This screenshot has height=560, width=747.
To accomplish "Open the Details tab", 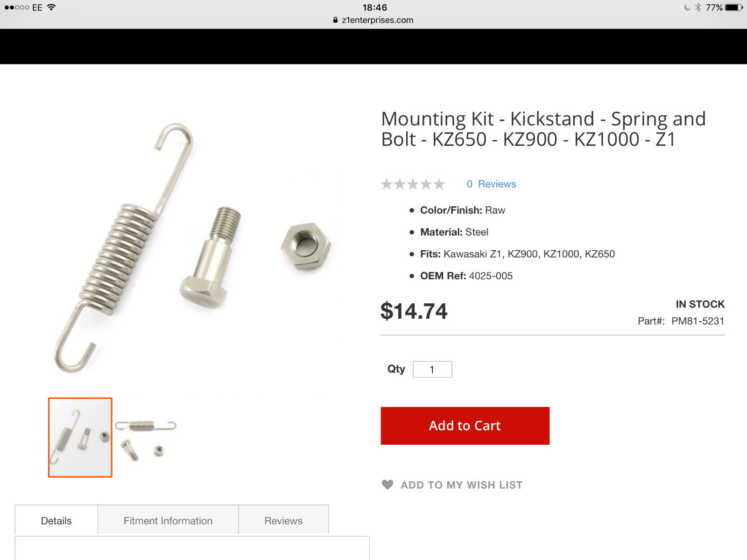I will click(x=56, y=520).
